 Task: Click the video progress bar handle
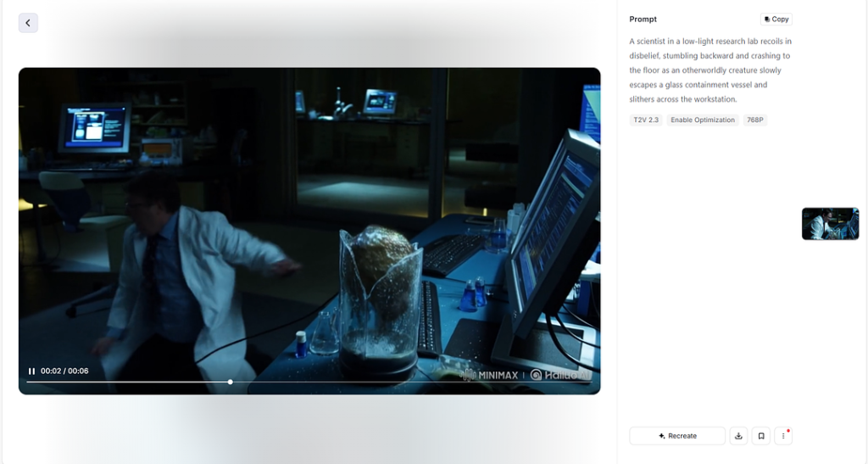click(231, 382)
